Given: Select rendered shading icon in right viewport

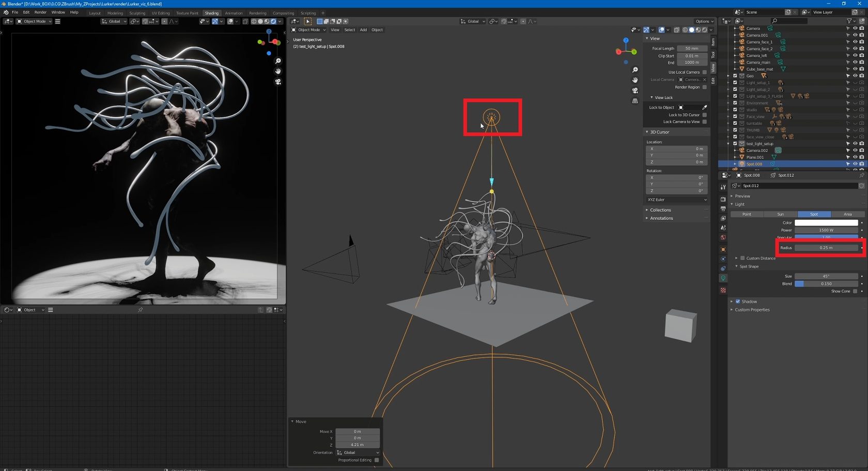Looking at the screenshot, I should point(704,30).
